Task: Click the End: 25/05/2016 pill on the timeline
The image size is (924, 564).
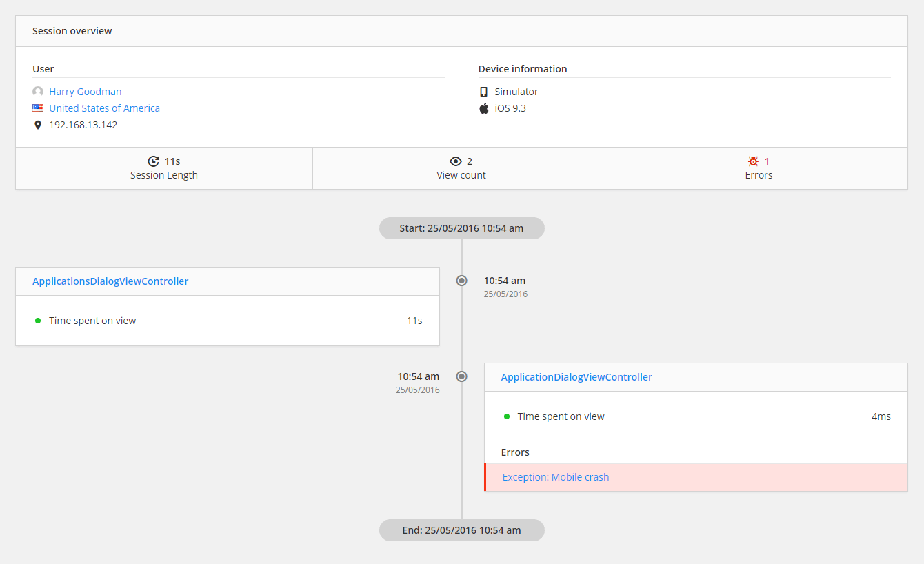Action: 461,530
